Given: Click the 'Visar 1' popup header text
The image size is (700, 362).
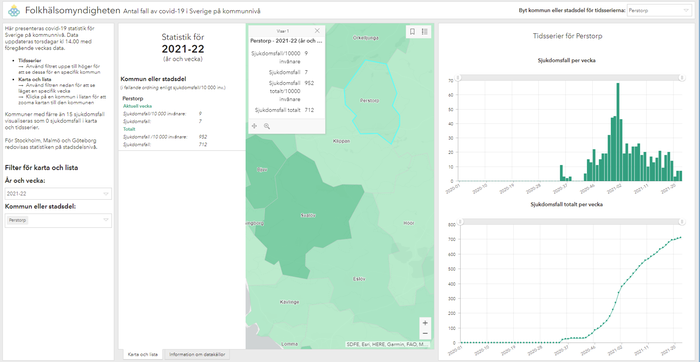Looking at the screenshot, I should click(x=283, y=31).
